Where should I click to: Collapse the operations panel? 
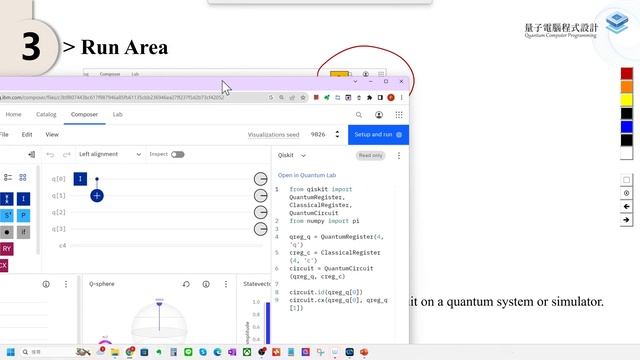point(31,154)
